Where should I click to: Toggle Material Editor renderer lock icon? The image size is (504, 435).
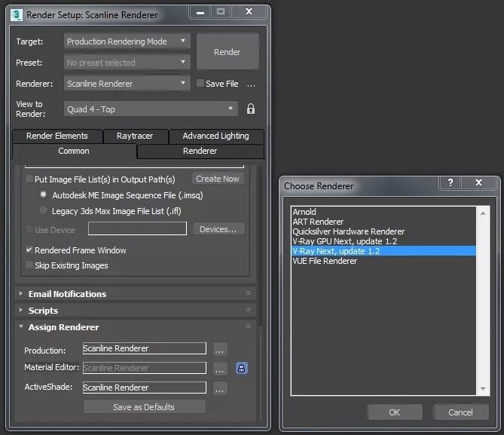(x=241, y=368)
